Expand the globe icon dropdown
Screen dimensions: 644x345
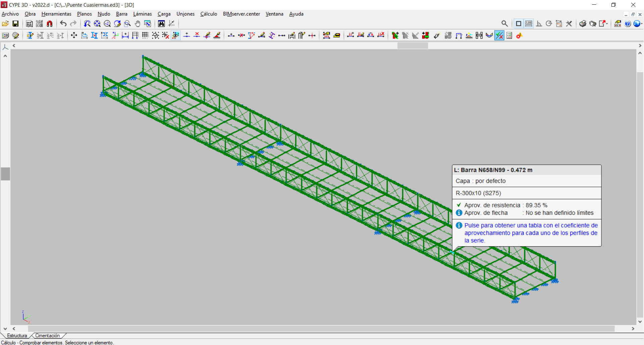641,23
